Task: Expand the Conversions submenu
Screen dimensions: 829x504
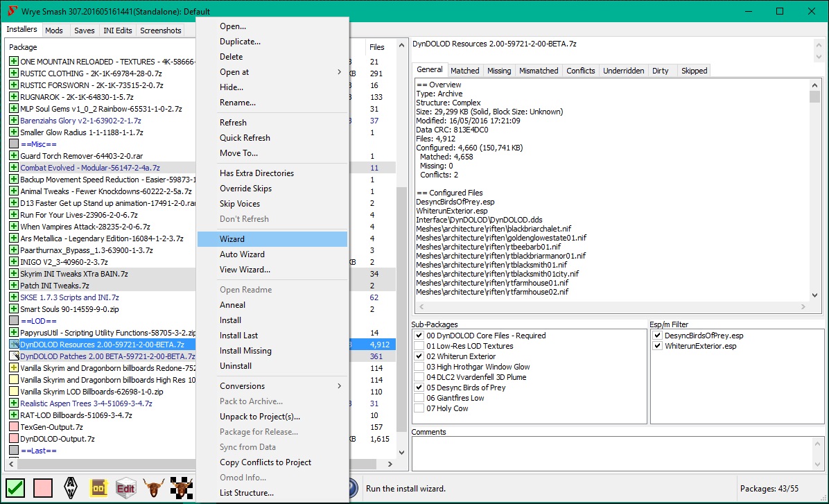Action: [272, 386]
